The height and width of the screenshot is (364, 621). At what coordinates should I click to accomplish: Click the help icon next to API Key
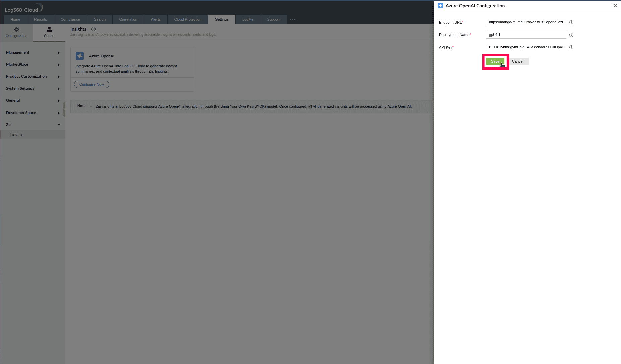pos(571,47)
